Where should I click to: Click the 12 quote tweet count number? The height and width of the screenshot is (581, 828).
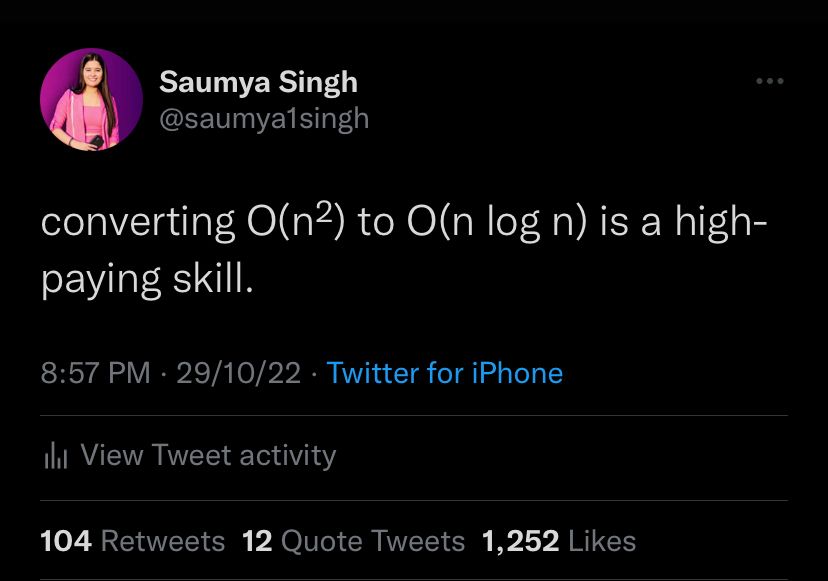coord(257,541)
